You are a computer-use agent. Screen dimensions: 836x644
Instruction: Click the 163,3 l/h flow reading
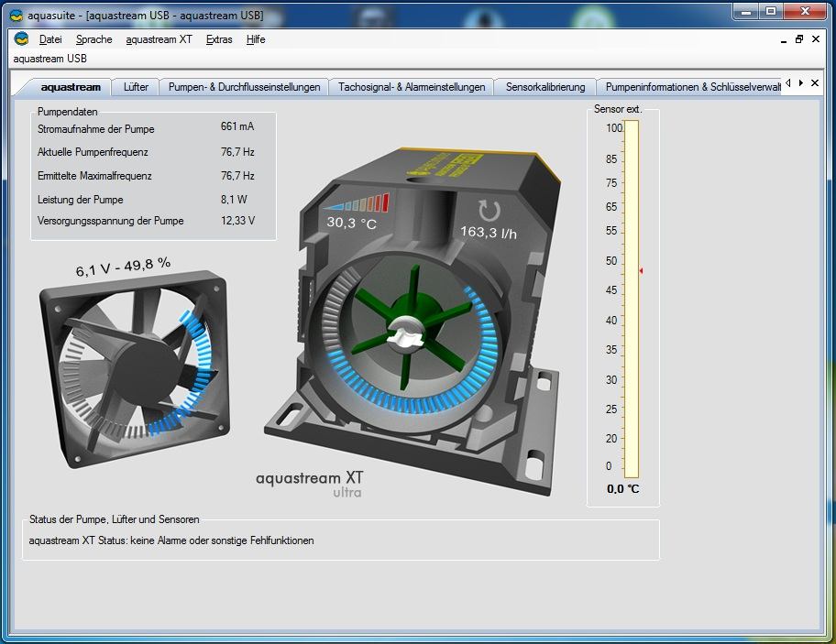[x=489, y=232]
